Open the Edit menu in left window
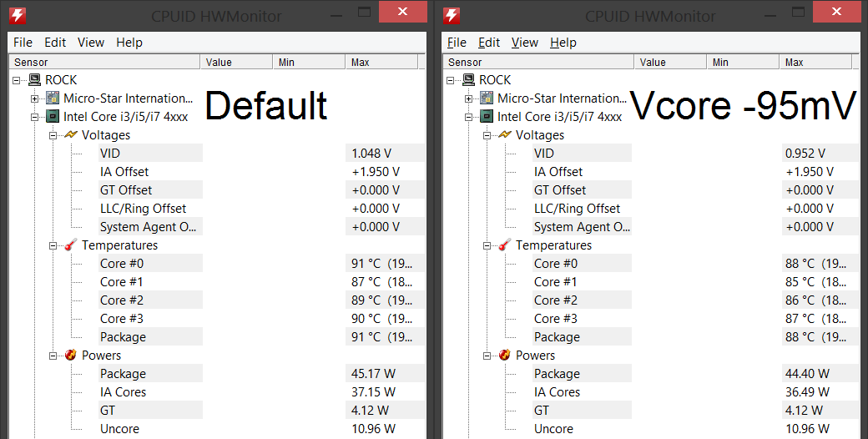Screen dimensions: 868x439 (55, 43)
